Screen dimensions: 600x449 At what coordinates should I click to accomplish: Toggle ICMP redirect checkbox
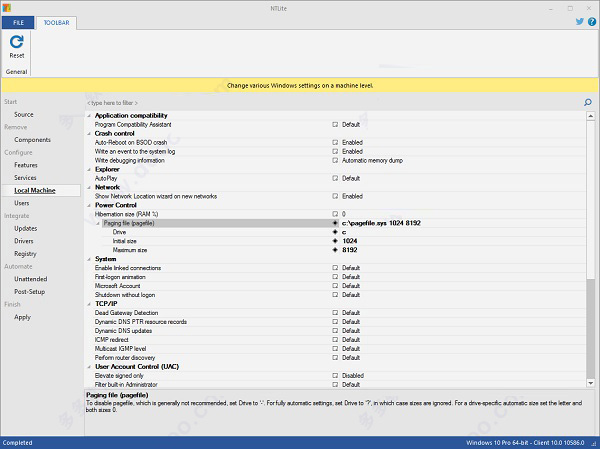click(335, 340)
